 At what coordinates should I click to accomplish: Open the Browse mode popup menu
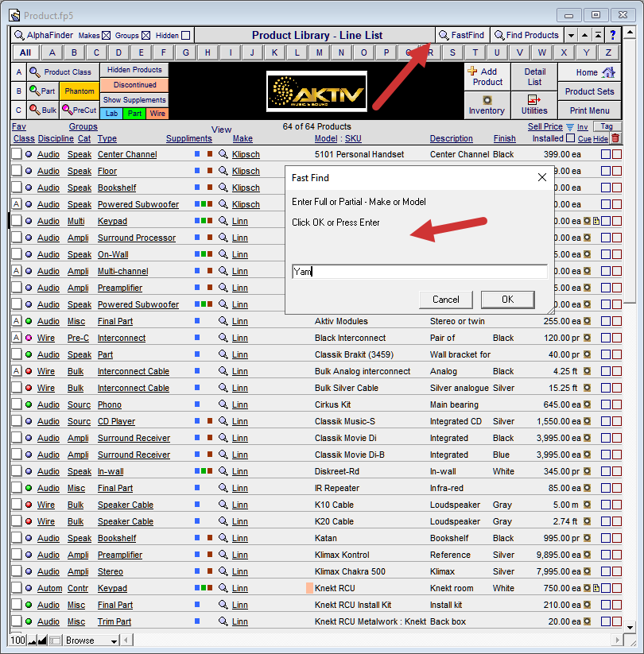click(x=91, y=640)
